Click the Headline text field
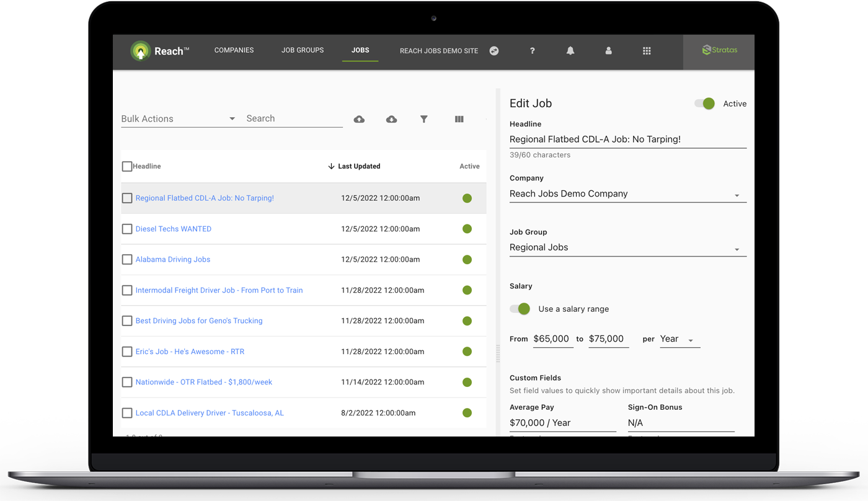This screenshot has width=868, height=501. click(x=628, y=140)
